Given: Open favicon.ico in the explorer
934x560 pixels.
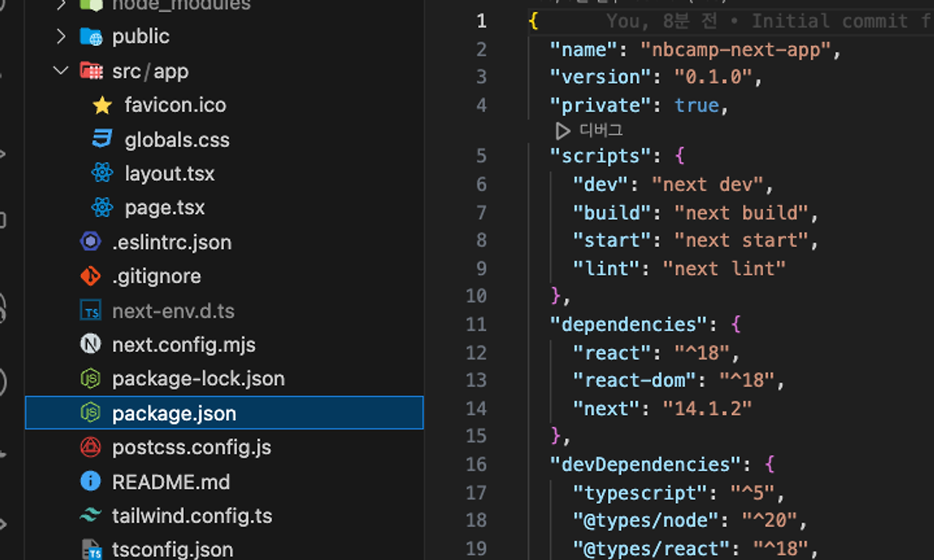Looking at the screenshot, I should [x=175, y=105].
